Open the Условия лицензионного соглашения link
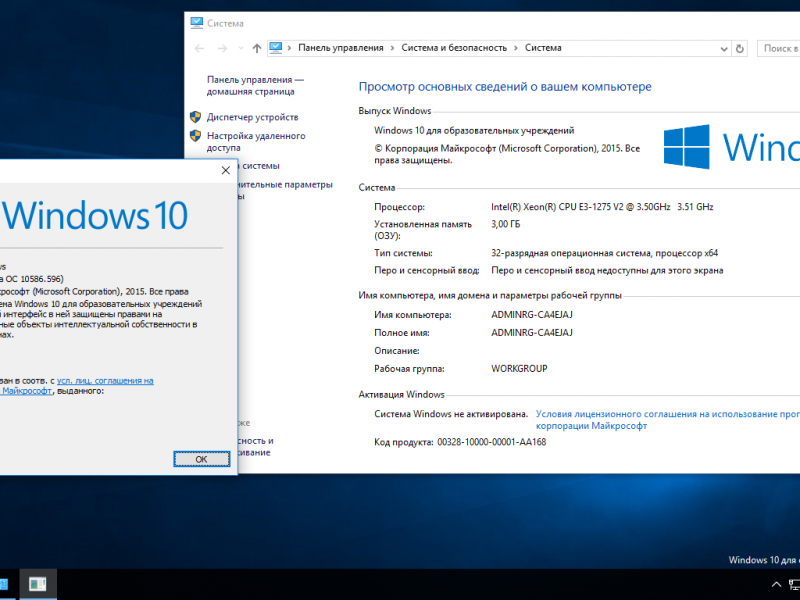Screen dimensions: 800x600 [668, 420]
